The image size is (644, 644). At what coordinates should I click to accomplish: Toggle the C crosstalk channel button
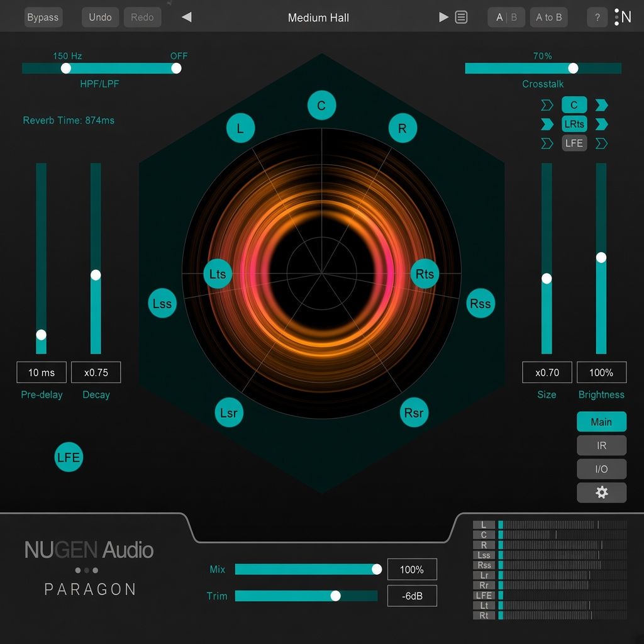coord(574,105)
